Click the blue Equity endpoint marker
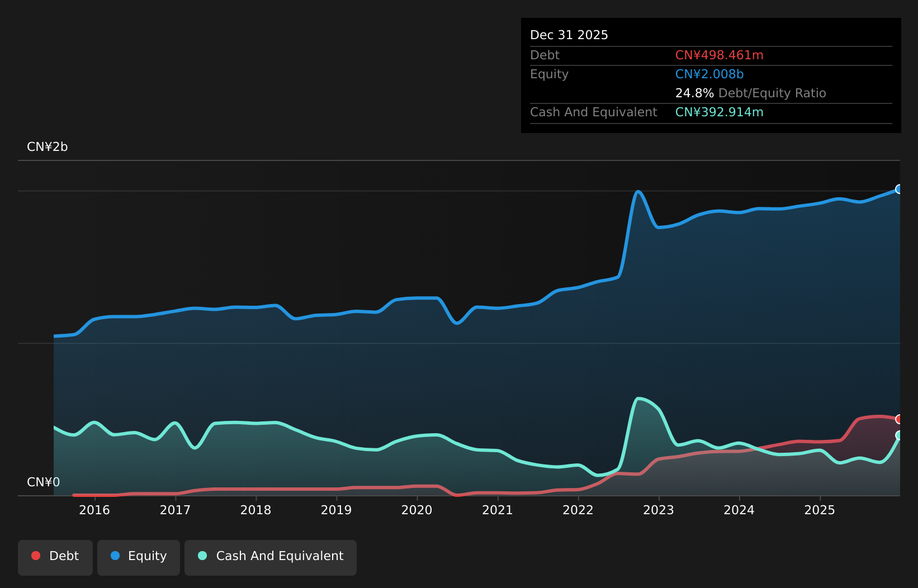This screenshot has width=918, height=588. tap(899, 189)
